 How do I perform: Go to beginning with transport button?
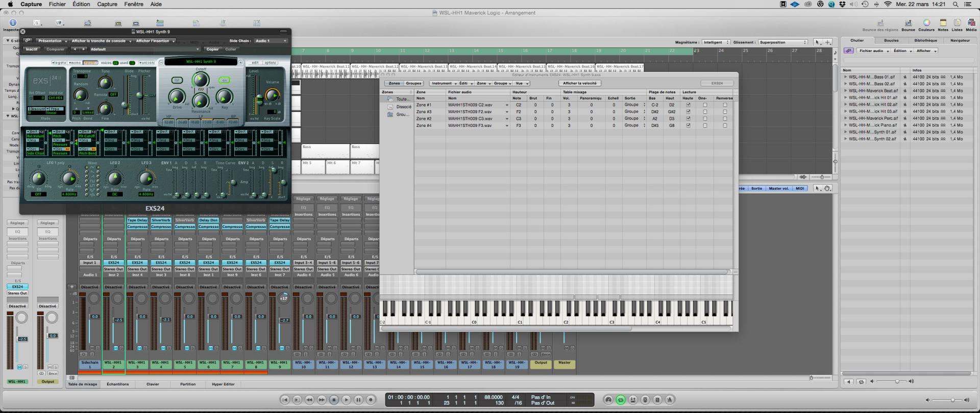[x=285, y=400]
